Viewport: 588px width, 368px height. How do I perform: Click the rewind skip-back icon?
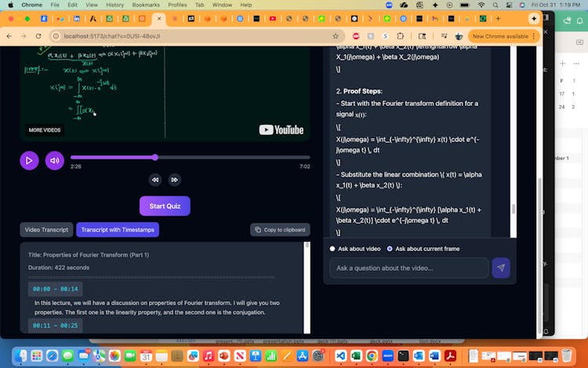pos(155,180)
